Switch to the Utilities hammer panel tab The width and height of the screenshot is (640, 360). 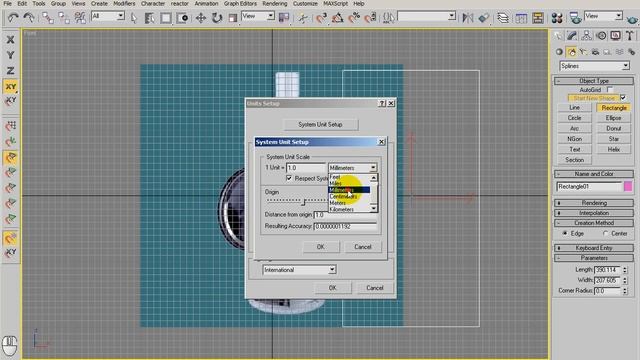pyautogui.click(x=629, y=36)
